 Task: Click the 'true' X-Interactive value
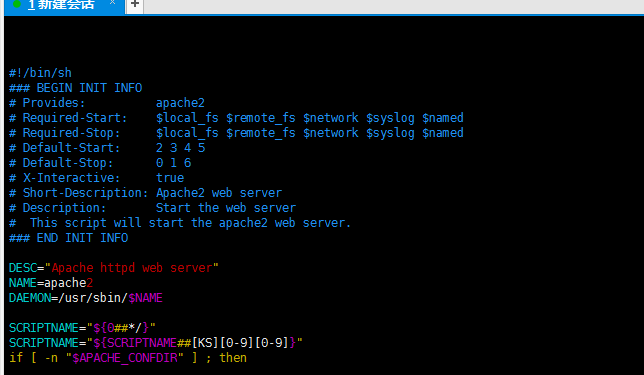pos(170,178)
